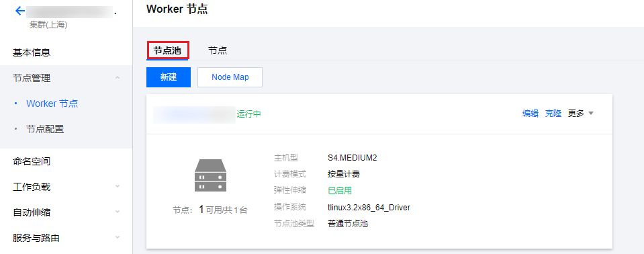The image size is (644, 254).
Task: Open Worker 节点 sidebar item
Action: click(x=52, y=103)
